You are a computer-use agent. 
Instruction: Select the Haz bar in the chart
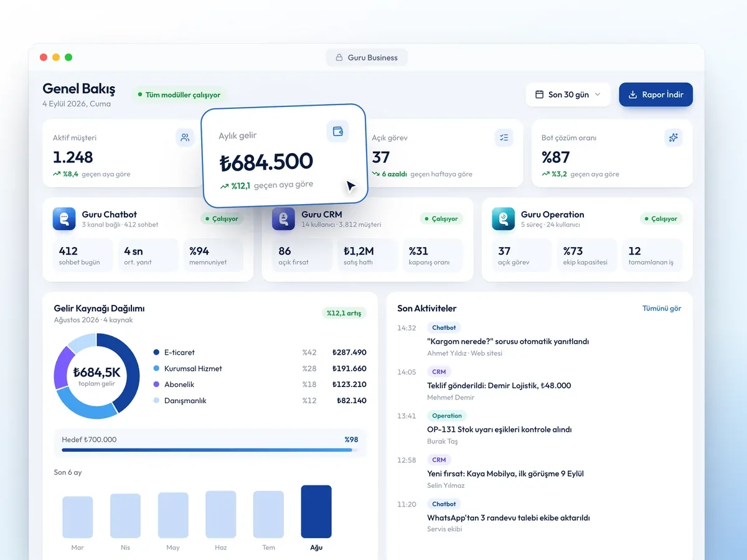pos(221,515)
